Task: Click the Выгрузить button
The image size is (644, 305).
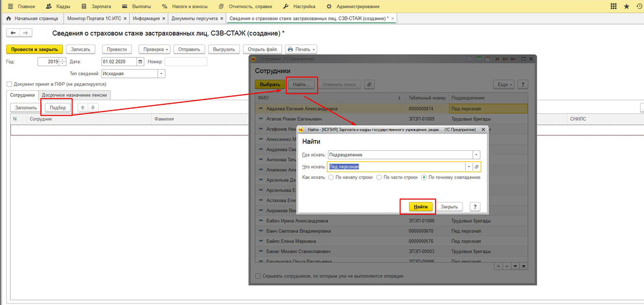Action: (x=224, y=49)
